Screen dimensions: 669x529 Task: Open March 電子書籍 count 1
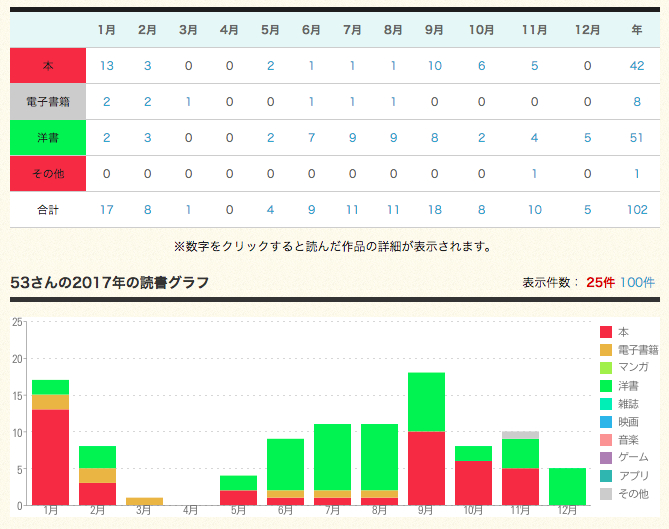click(x=188, y=102)
